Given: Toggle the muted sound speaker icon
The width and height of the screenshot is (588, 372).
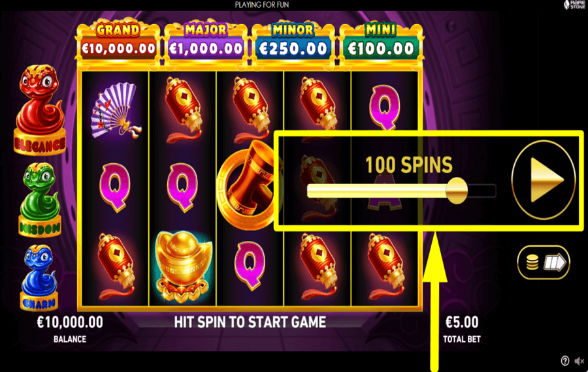Looking at the screenshot, I should 579,361.
